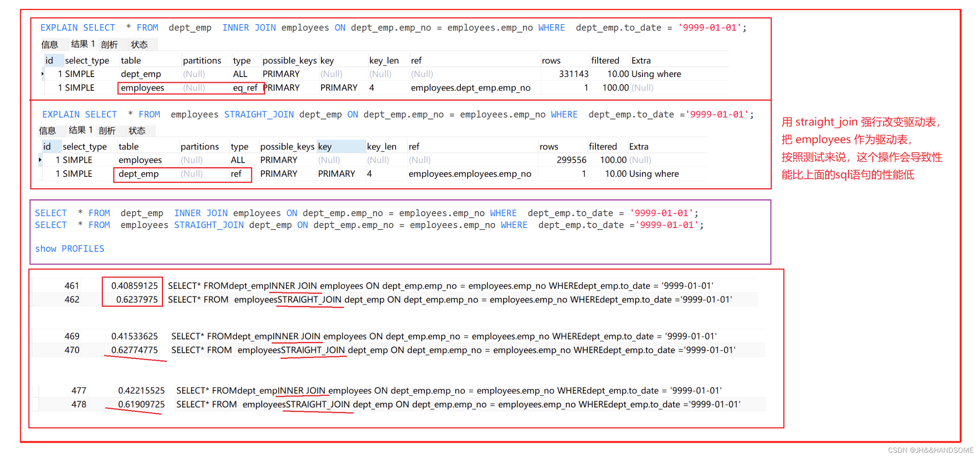Select query ID 462 in the profiles list
Image resolution: width=980 pixels, height=457 pixels.
click(x=72, y=300)
